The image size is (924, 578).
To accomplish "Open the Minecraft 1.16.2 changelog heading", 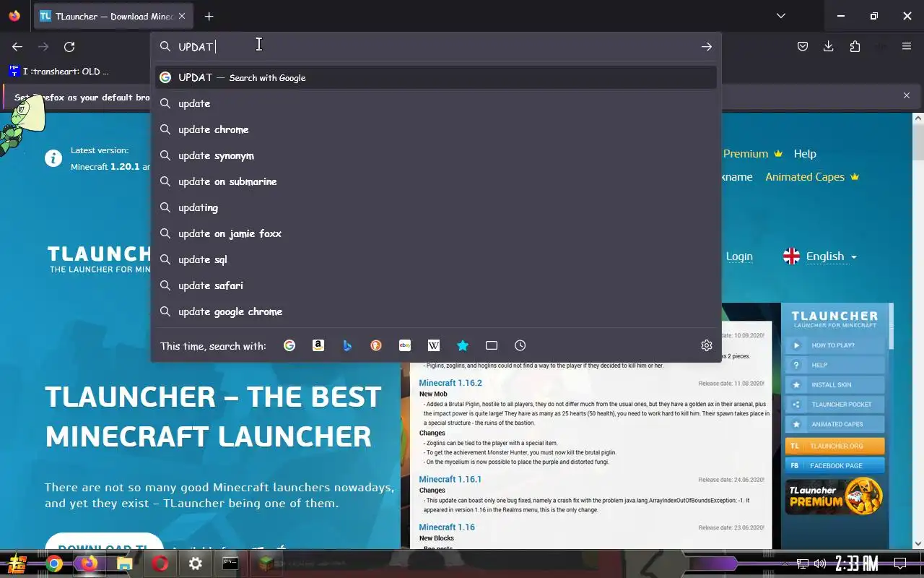I will coord(450,383).
